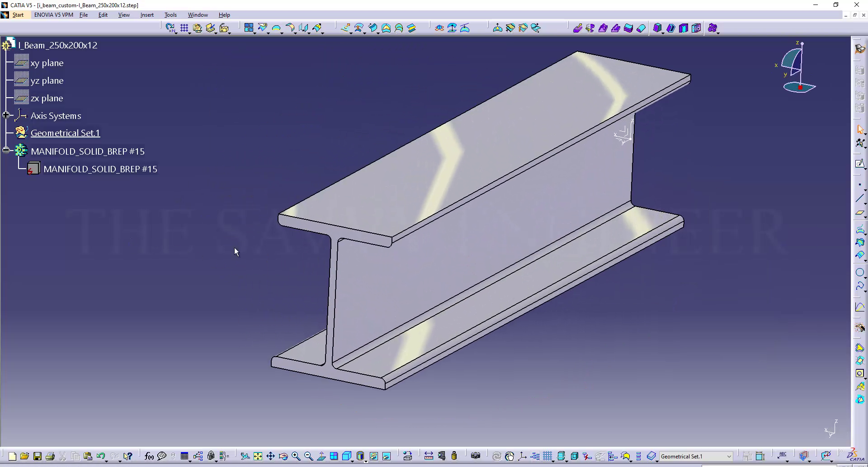Click the Measure Between ruler icon

(429, 456)
